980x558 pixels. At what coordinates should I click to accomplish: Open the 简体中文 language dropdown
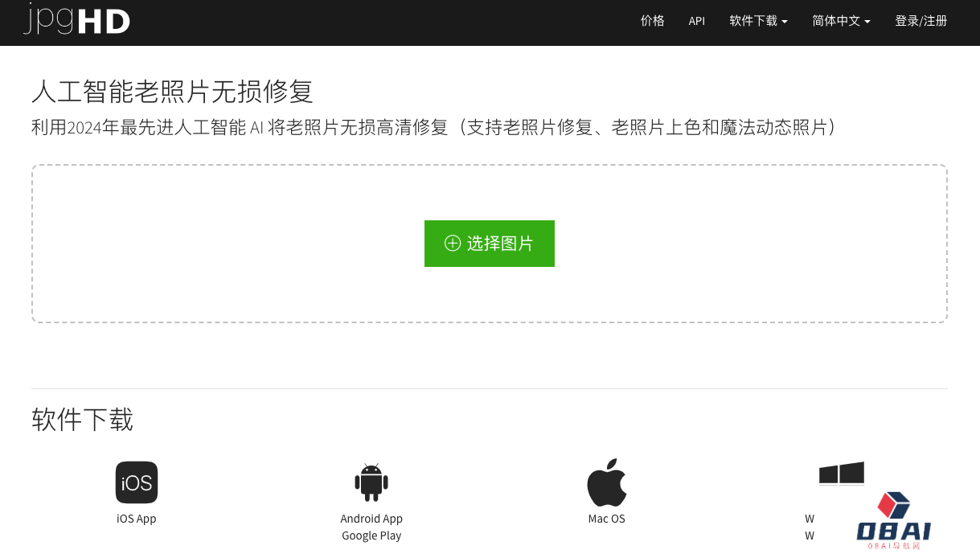click(840, 21)
